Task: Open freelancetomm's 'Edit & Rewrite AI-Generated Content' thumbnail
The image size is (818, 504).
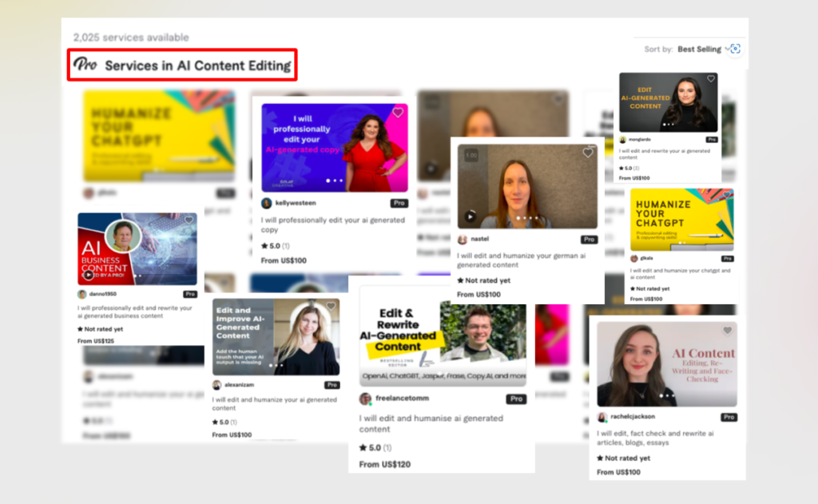Action: coord(443,337)
